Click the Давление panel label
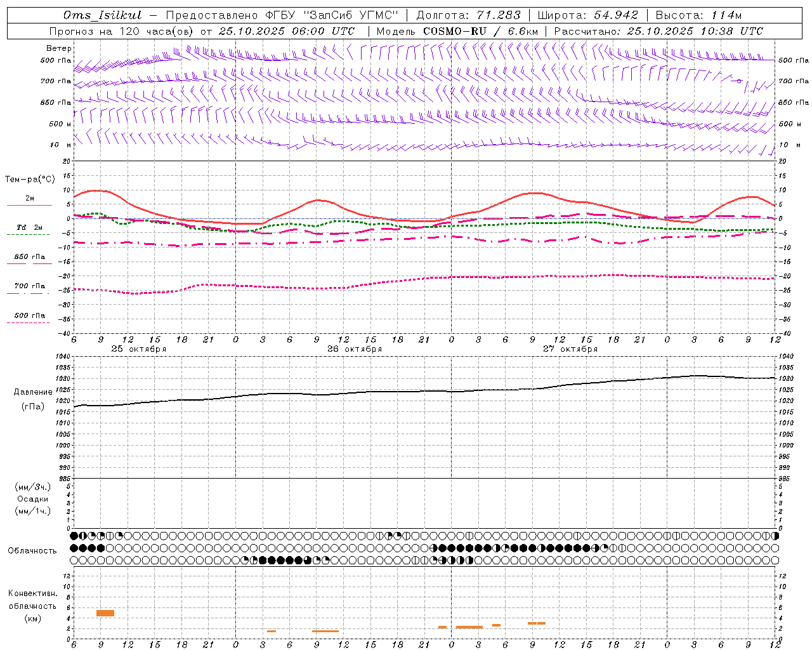This screenshot has width=812, height=650. (33, 392)
